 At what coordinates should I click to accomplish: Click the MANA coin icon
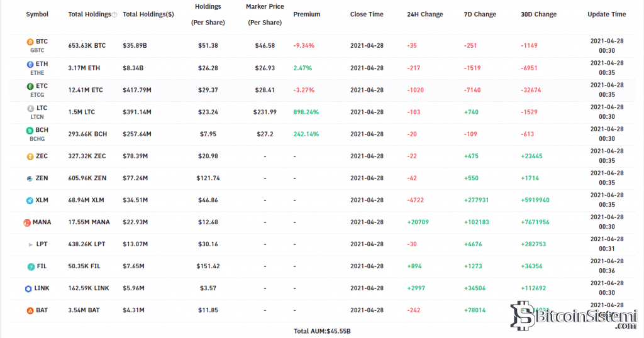tap(27, 222)
